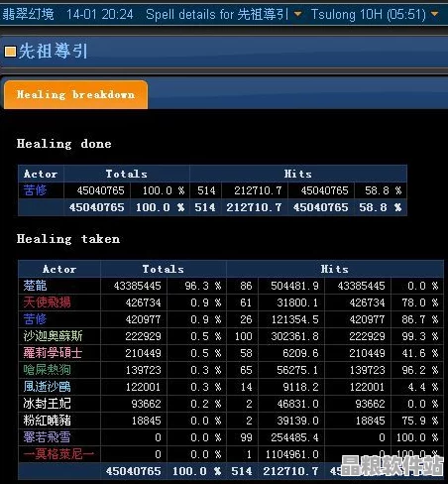The height and width of the screenshot is (484, 448).
Task: Click 沙迦奧蘇斯 hit count 100
Action: 244,336
